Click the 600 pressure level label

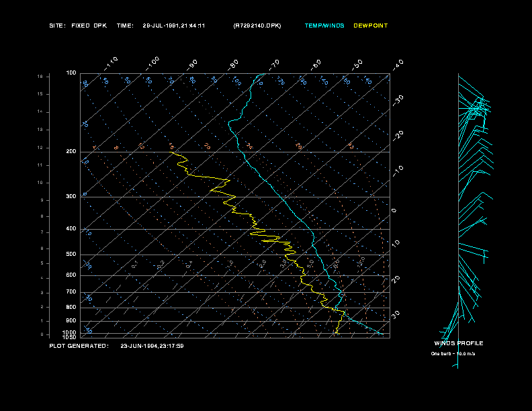[71, 275]
